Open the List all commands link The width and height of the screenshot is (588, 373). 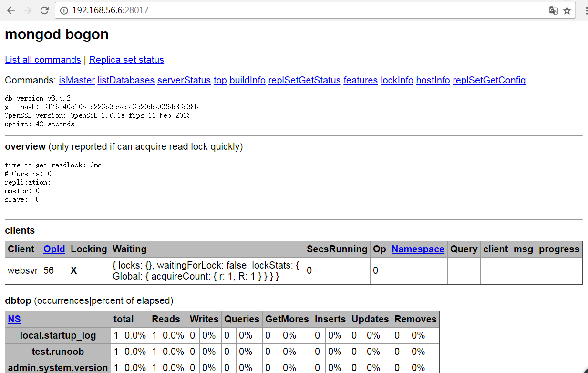43,60
